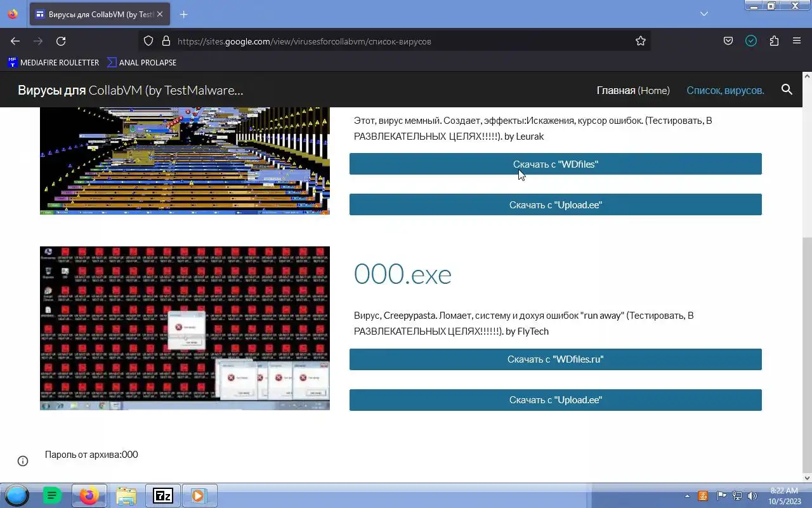The image size is (812, 508).
Task: Open the Firefox hamburger menu
Action: coord(797,41)
